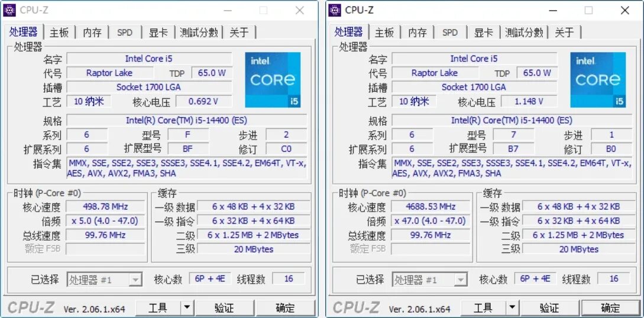Image resolution: width=644 pixels, height=318 pixels.
Task: Click multiplier x 5.0 (4.0 - 47.0)
Action: pos(105,220)
